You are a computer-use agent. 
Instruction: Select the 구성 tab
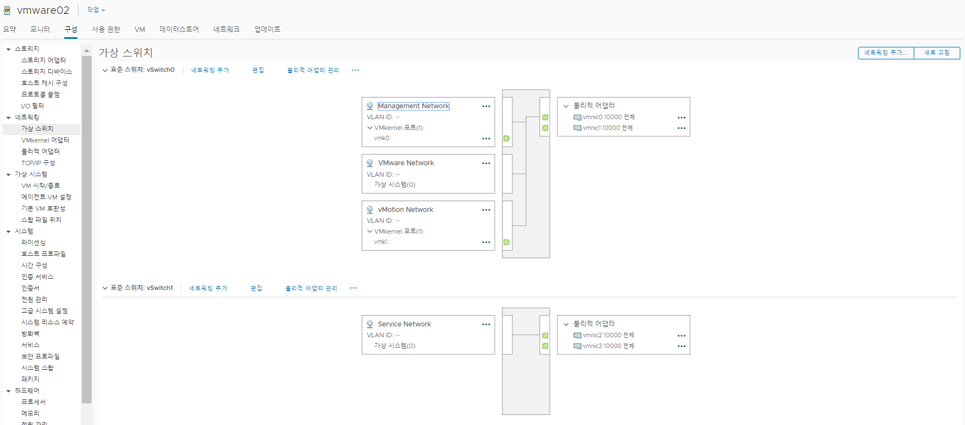coord(71,29)
